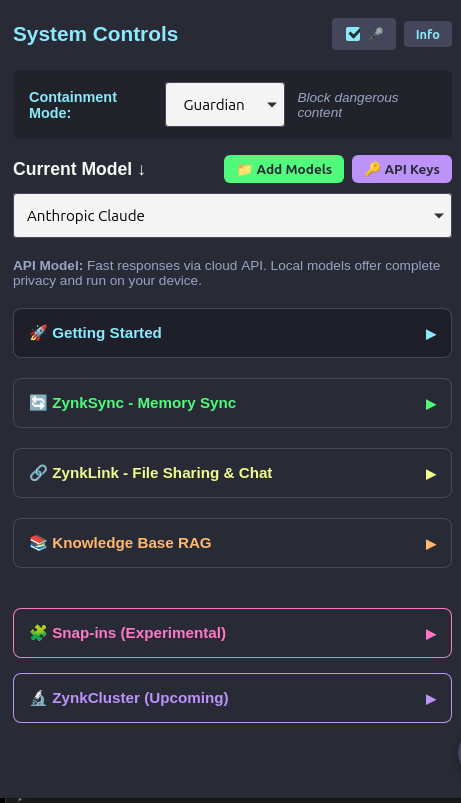Click the microphone icon in header
The width and height of the screenshot is (461, 803).
click(376, 34)
